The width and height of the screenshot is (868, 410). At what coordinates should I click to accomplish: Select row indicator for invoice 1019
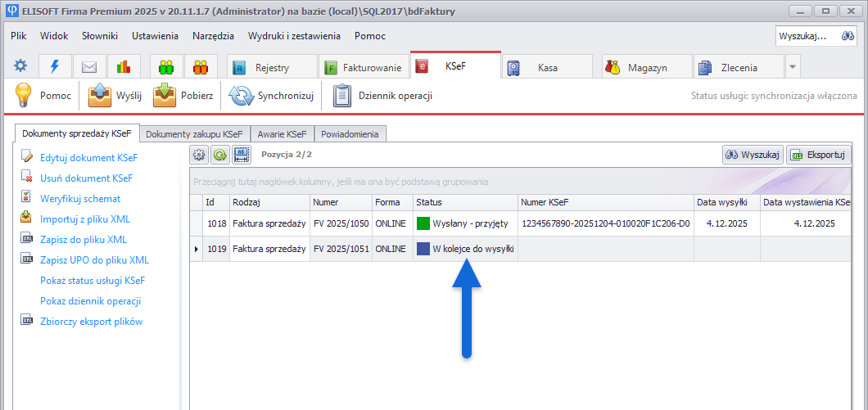[x=196, y=249]
